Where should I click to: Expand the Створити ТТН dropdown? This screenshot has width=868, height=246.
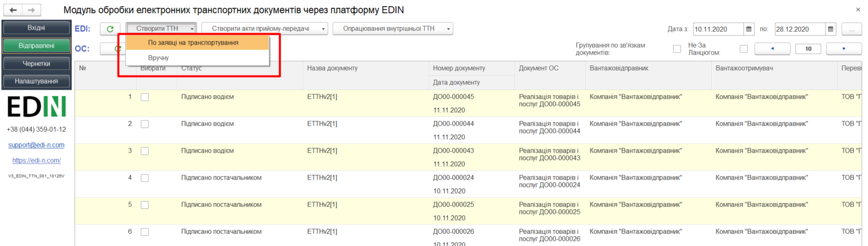point(162,29)
